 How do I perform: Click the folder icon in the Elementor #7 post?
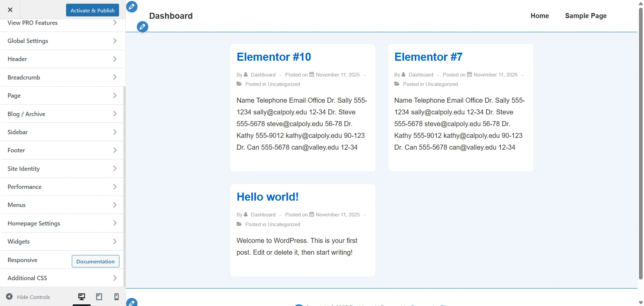coord(397,84)
